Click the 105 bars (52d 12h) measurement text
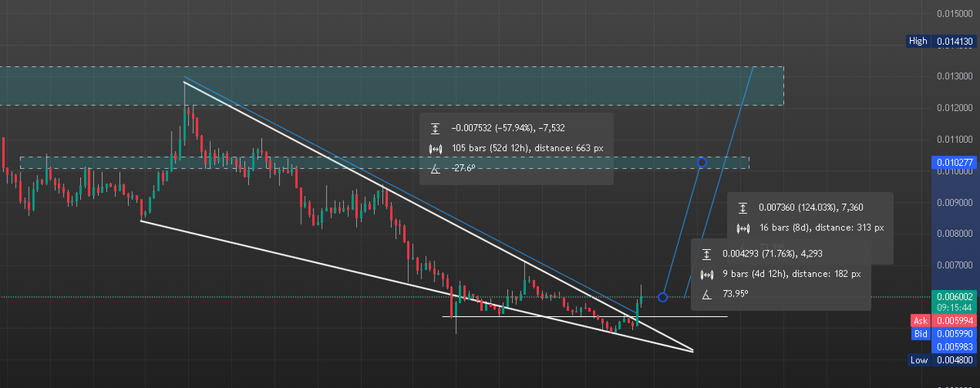Screen dimensions: 980x388 (x=527, y=148)
